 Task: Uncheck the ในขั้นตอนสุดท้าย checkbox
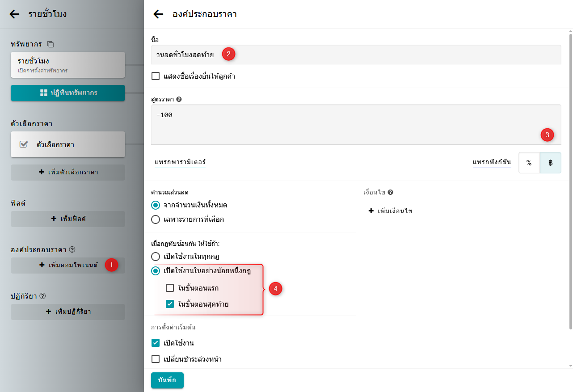pyautogui.click(x=170, y=304)
